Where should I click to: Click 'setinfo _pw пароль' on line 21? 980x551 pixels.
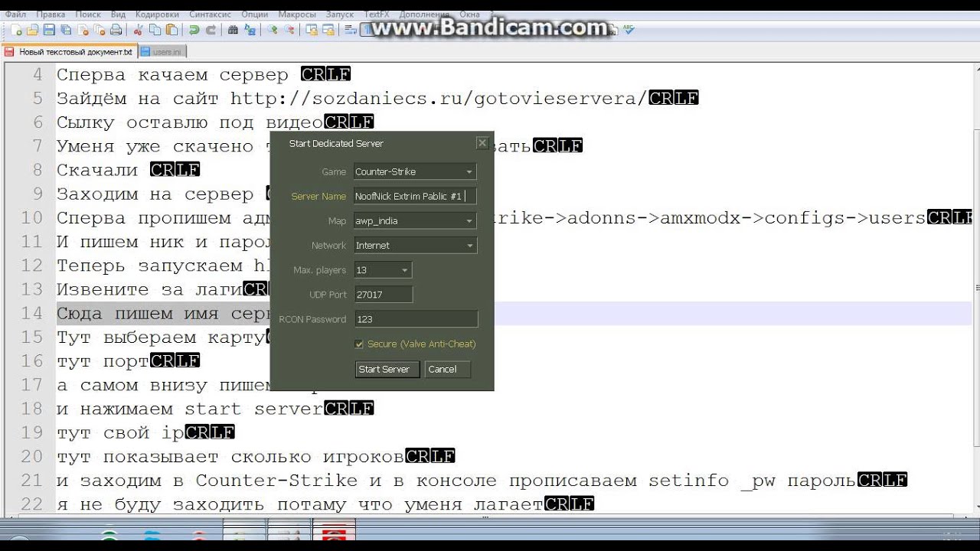[x=753, y=481]
